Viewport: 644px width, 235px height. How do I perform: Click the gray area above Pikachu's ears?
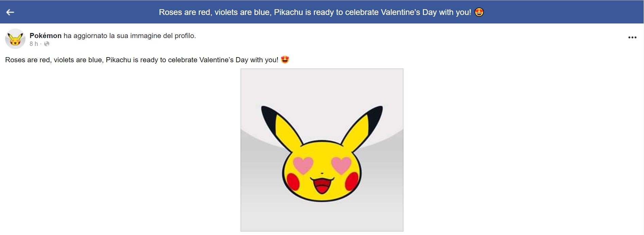coord(322,88)
